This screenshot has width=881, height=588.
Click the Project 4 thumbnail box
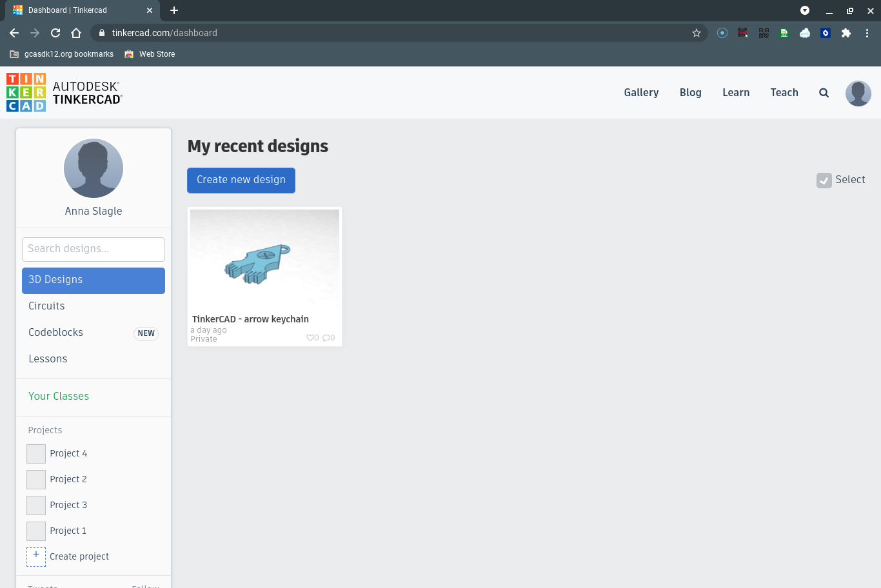tap(36, 454)
